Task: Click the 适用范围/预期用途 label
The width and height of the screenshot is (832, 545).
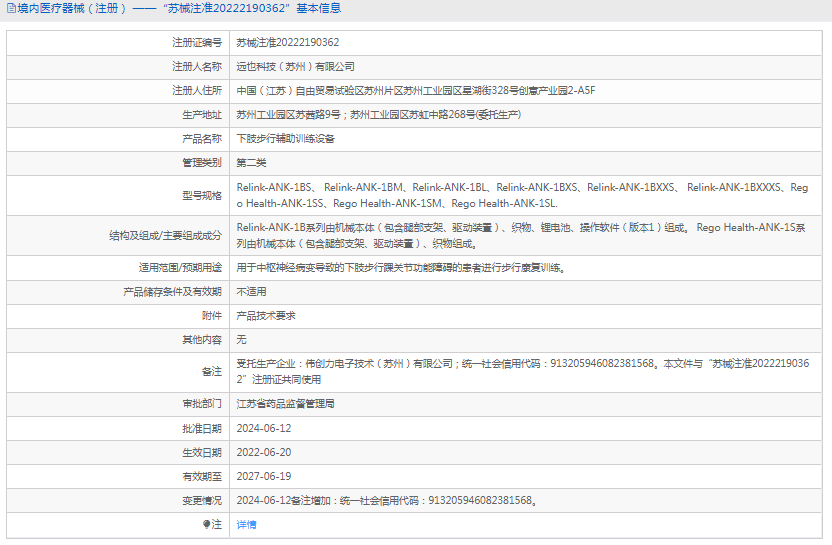Action: point(180,267)
